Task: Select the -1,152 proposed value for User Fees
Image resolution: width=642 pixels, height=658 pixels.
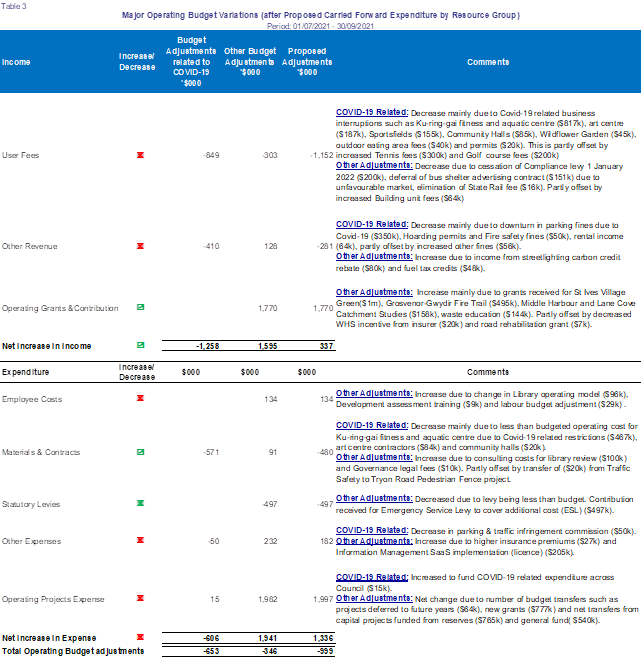Action: pyautogui.click(x=321, y=155)
